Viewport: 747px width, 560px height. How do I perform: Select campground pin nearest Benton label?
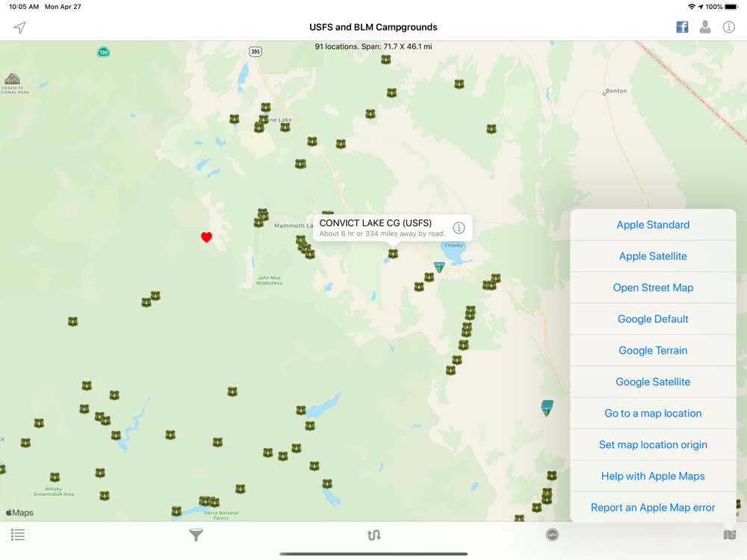(492, 128)
